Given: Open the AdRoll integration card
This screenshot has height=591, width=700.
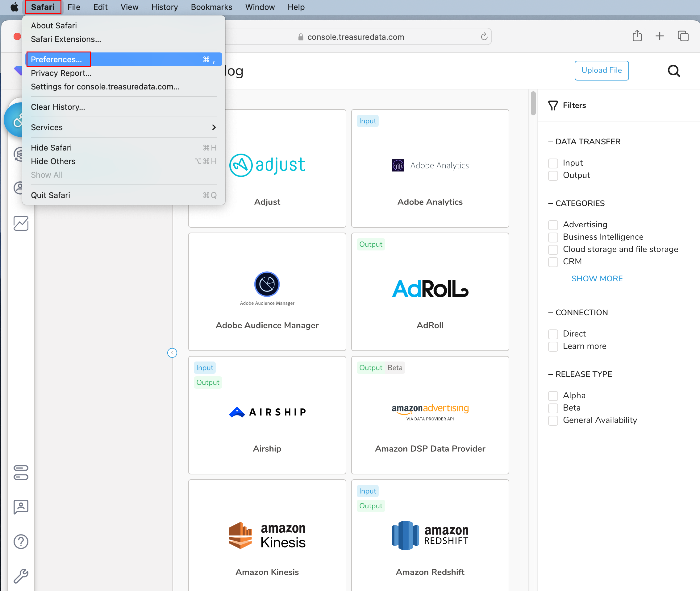Looking at the screenshot, I should click(430, 291).
